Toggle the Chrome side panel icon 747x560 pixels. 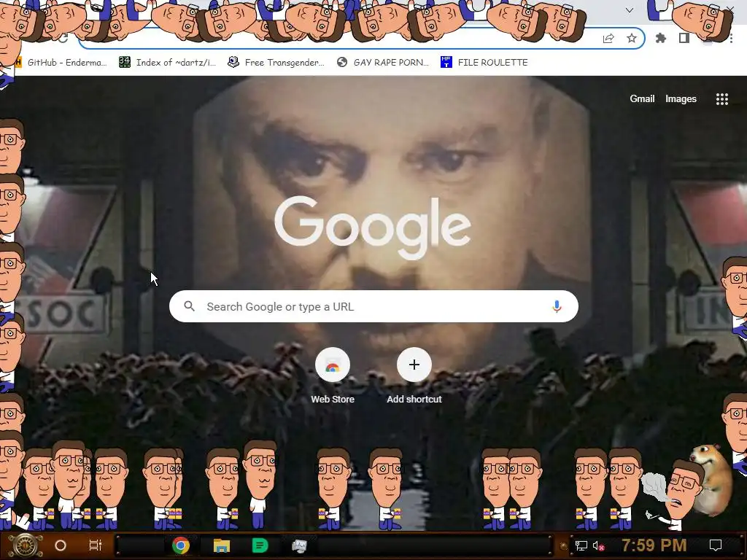[x=684, y=38]
